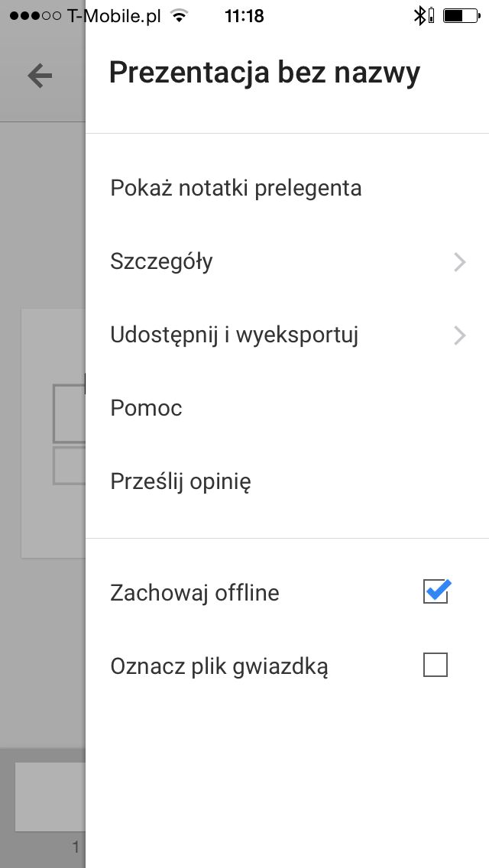Tap the 11:18 clock in status bar
The height and width of the screenshot is (868, 489).
244,16
